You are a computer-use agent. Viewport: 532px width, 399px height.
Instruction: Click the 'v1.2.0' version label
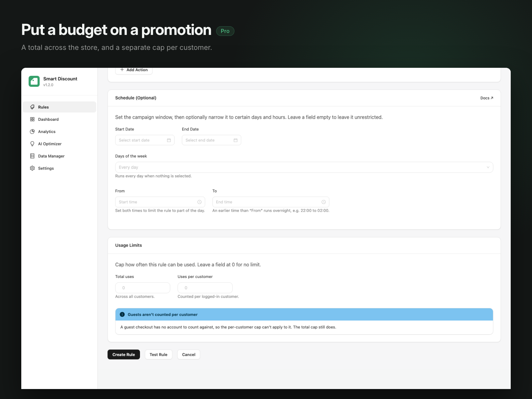48,85
